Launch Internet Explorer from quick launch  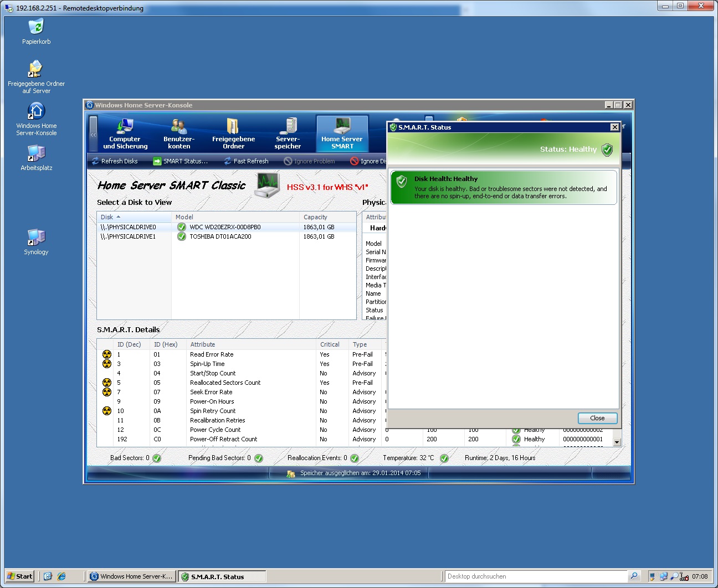pos(61,576)
